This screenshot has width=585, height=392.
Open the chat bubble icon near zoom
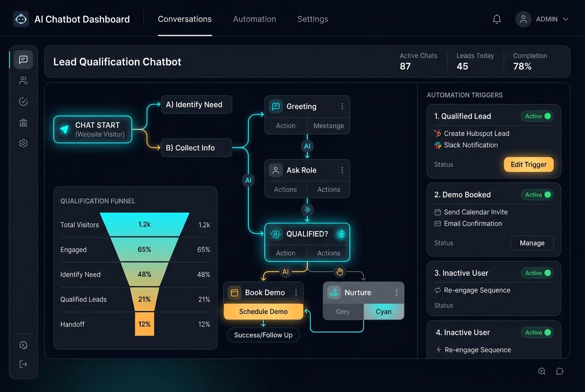click(x=560, y=371)
